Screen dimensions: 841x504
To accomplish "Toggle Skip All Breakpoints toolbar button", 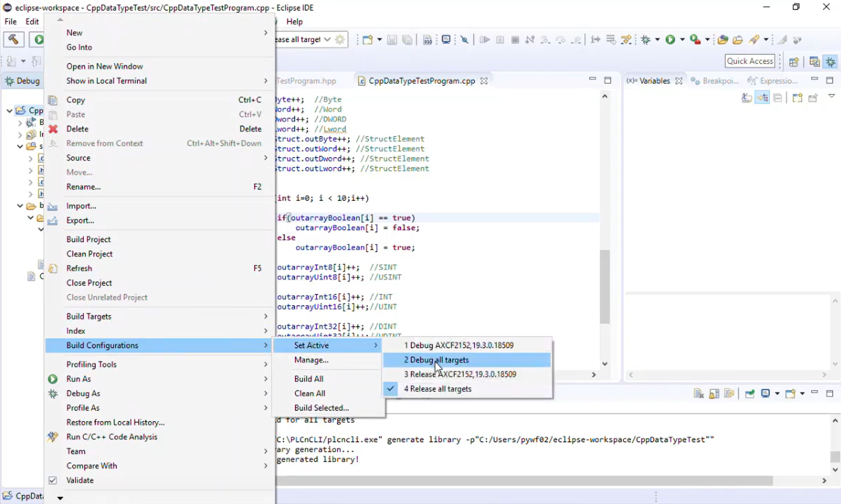I will click(465, 40).
